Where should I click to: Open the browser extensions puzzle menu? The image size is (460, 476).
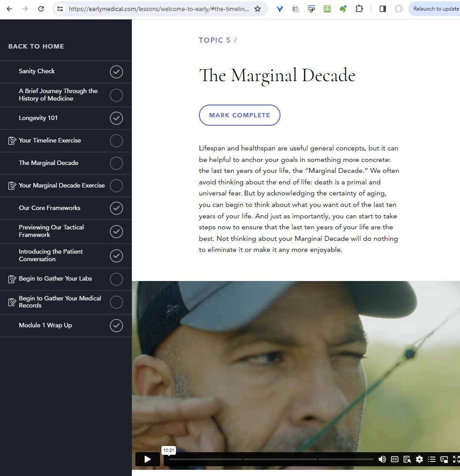[359, 9]
